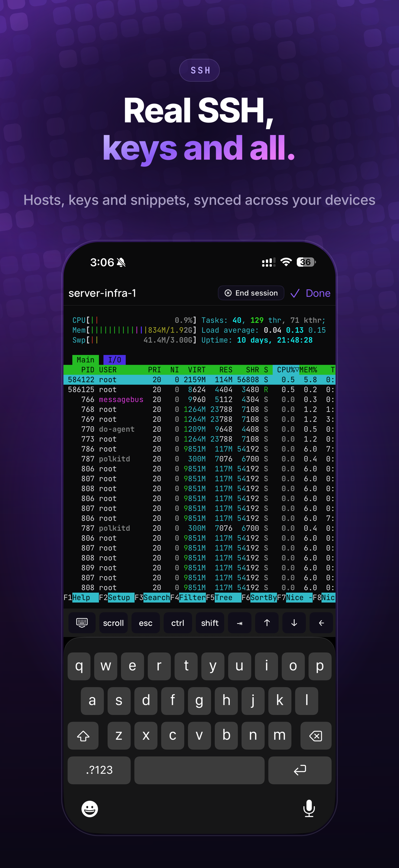This screenshot has width=399, height=868.
Task: Switch to .?123 symbols keyboard
Action: pos(99,770)
